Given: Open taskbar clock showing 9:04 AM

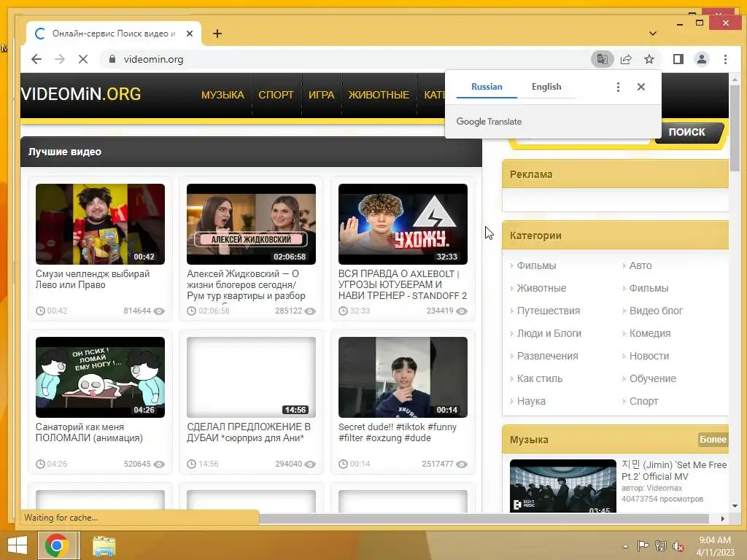Looking at the screenshot, I should pyautogui.click(x=715, y=546).
